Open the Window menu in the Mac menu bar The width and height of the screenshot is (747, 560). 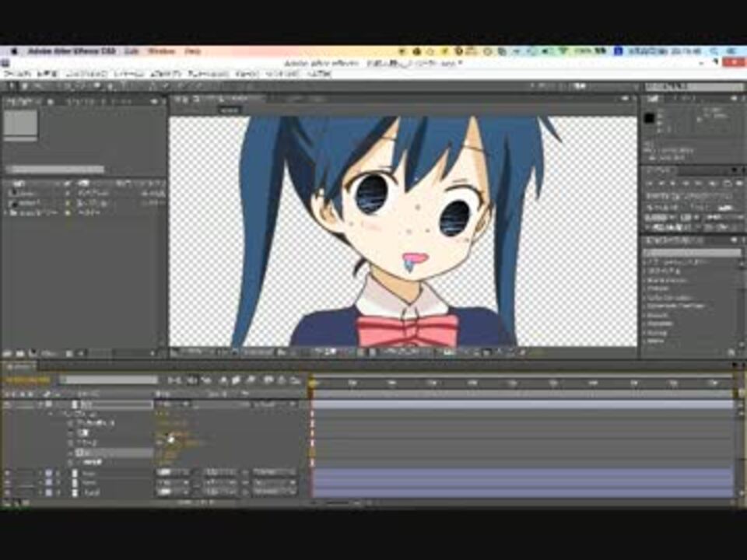tap(162, 51)
